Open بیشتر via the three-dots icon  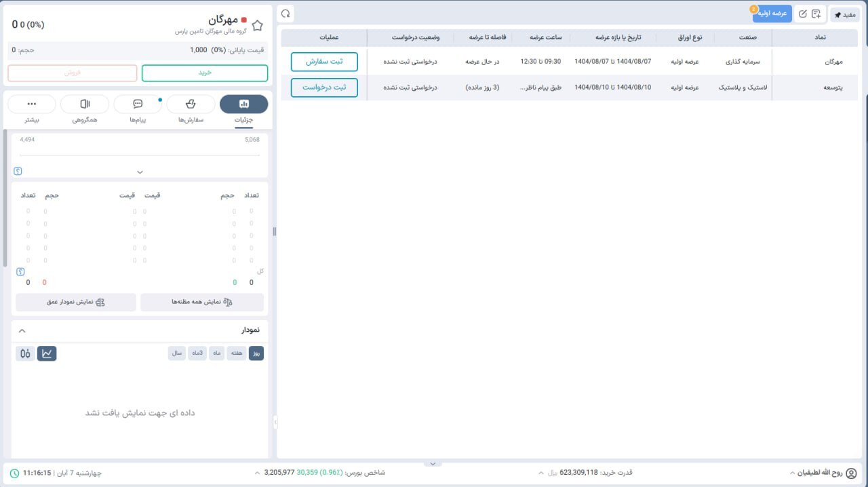(31, 103)
